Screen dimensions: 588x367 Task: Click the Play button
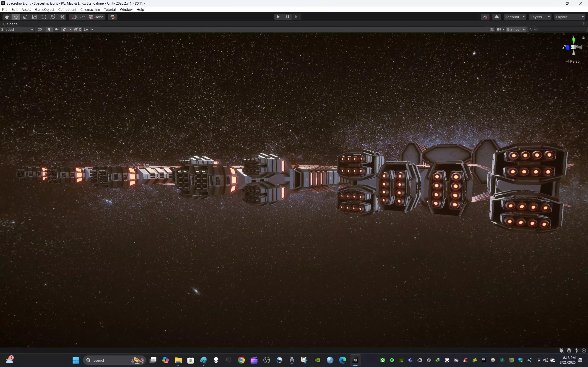[278, 17]
